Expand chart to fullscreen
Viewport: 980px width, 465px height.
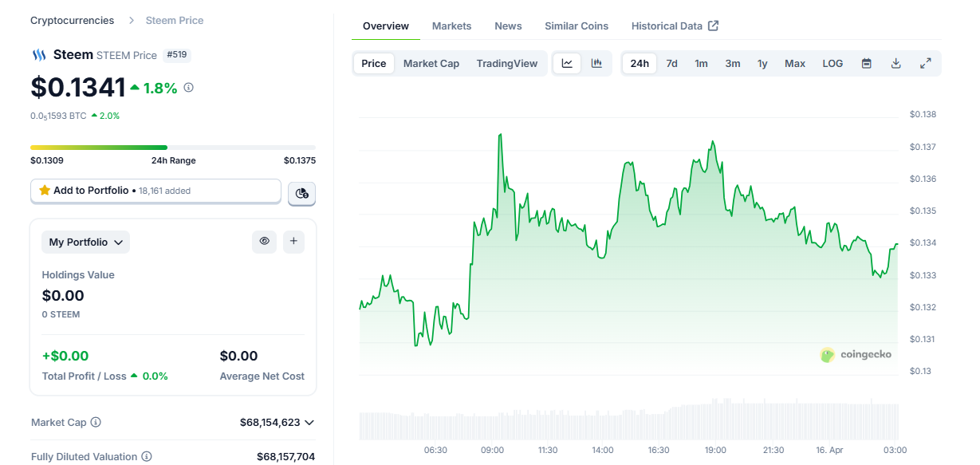click(x=926, y=64)
